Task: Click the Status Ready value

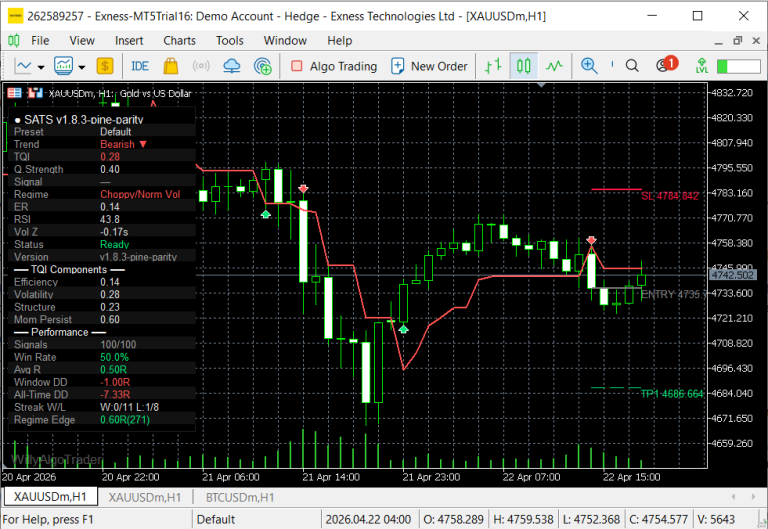Action: (x=115, y=244)
